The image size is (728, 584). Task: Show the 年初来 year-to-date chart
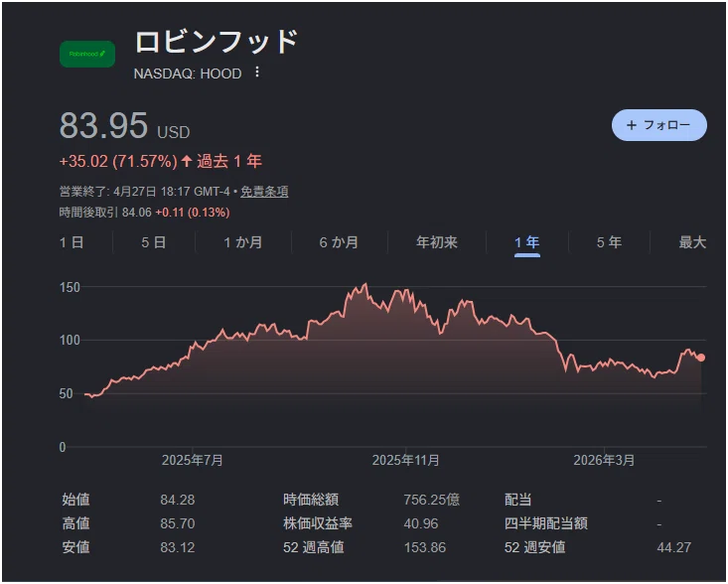[x=436, y=242]
